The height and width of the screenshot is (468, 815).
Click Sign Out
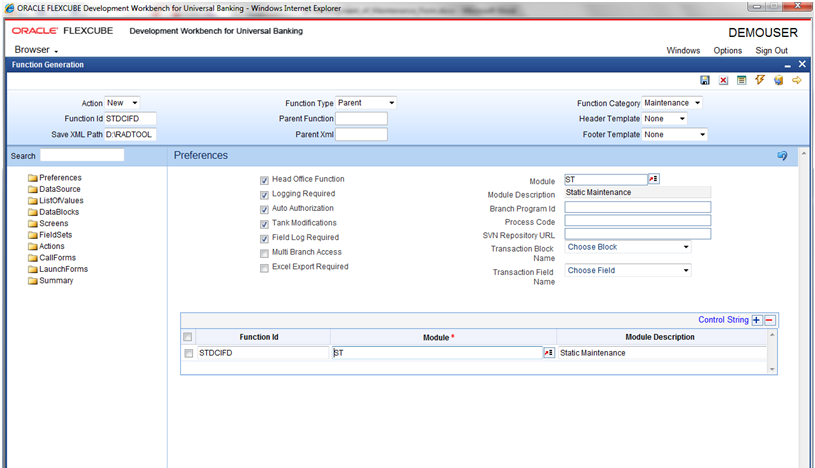[x=771, y=50]
